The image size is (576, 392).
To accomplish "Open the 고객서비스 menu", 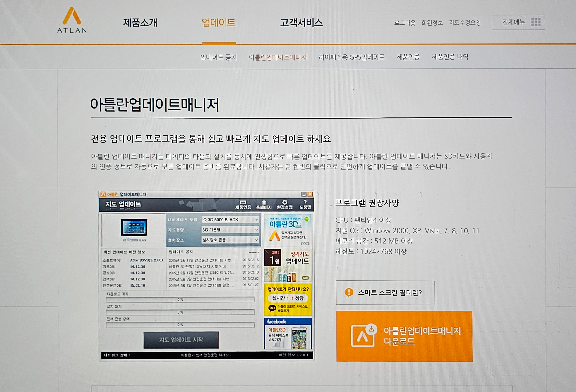I will [301, 23].
